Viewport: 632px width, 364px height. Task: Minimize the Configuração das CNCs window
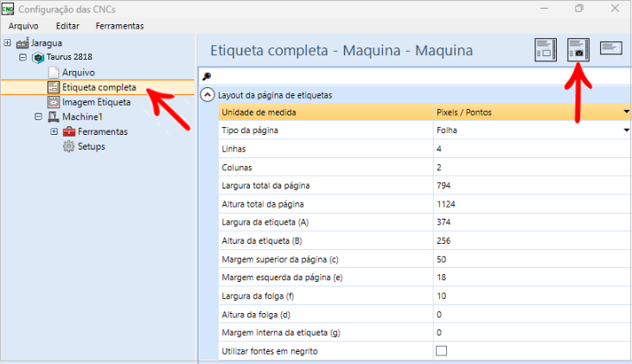544,9
